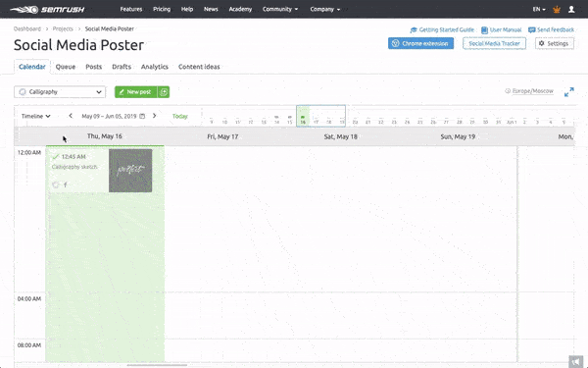Expand calendar to fullscreen view
This screenshot has width=588, height=368.
tap(568, 92)
